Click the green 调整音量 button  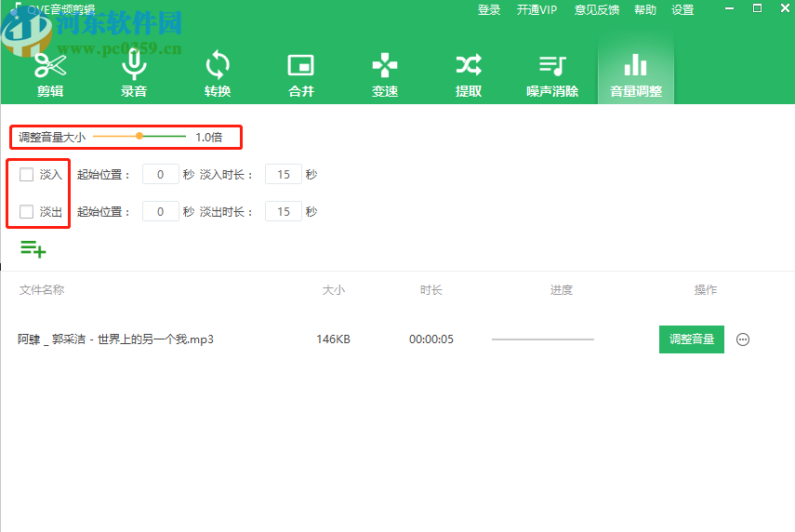[692, 339]
